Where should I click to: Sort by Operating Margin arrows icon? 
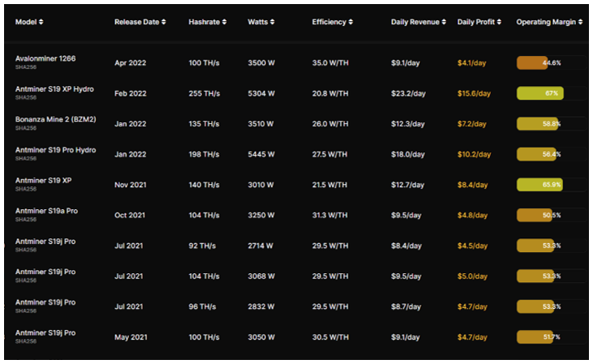(x=580, y=22)
